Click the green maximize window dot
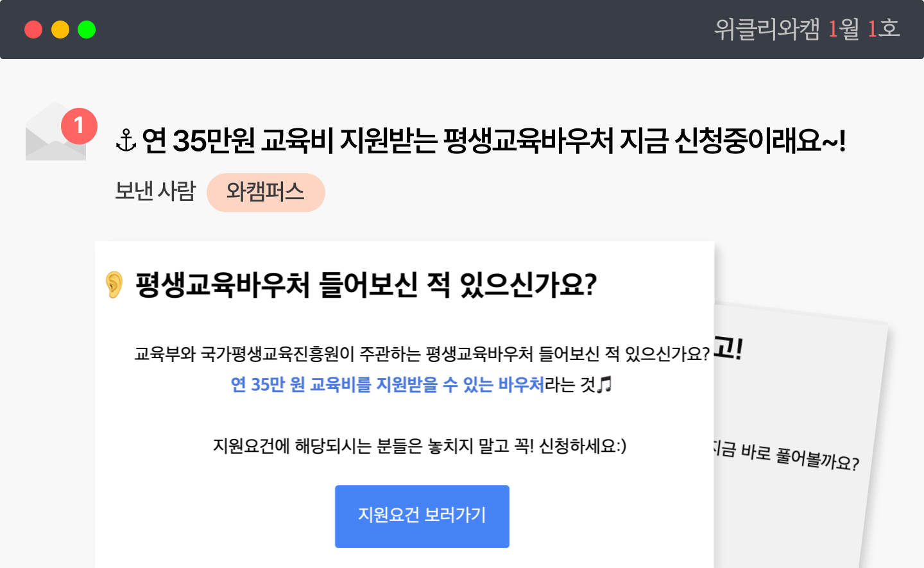Screen dimensions: 924x568 (87, 30)
